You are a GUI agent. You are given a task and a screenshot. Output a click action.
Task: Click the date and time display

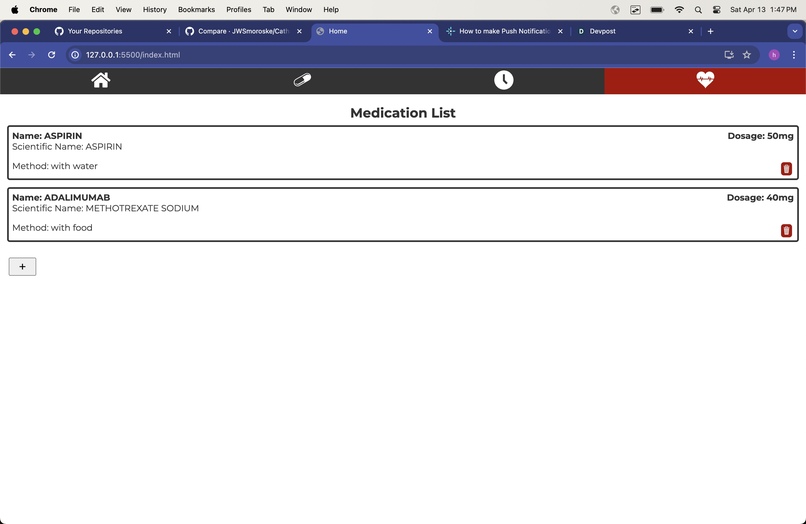(763, 9)
